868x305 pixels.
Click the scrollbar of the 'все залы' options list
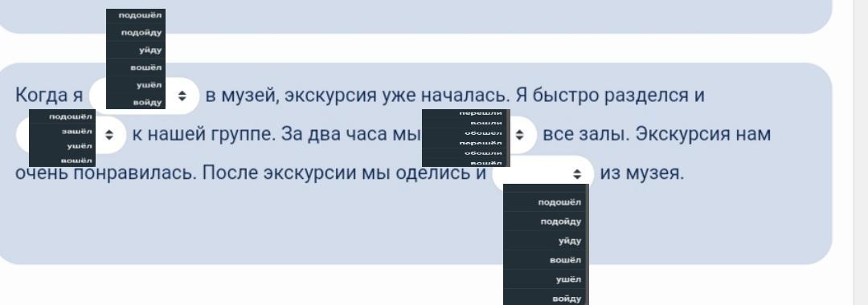[x=508, y=138]
